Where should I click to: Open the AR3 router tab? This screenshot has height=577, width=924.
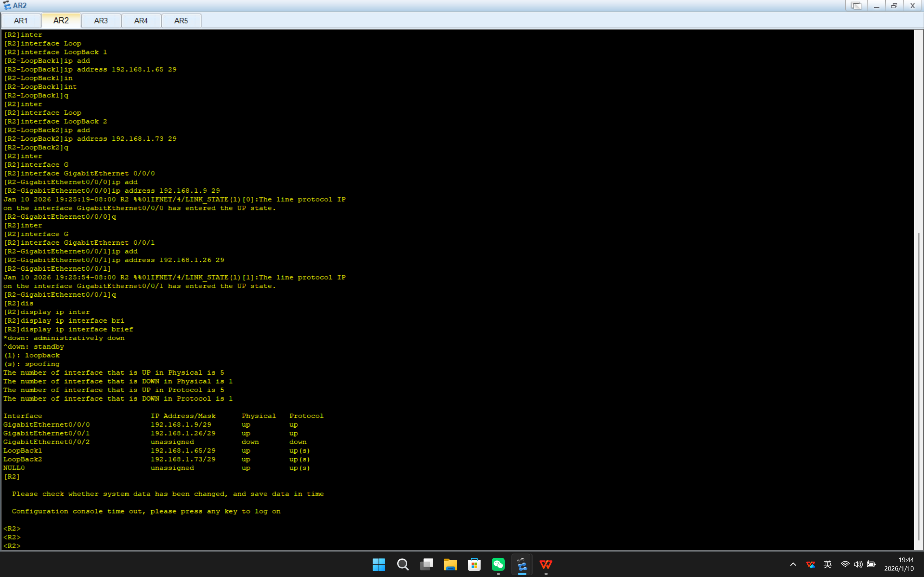click(x=101, y=21)
